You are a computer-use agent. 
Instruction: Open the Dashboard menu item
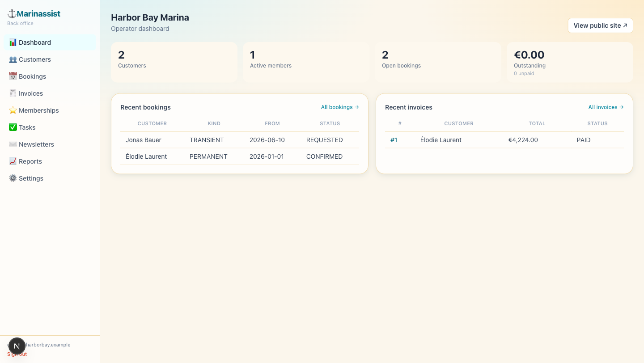click(50, 42)
